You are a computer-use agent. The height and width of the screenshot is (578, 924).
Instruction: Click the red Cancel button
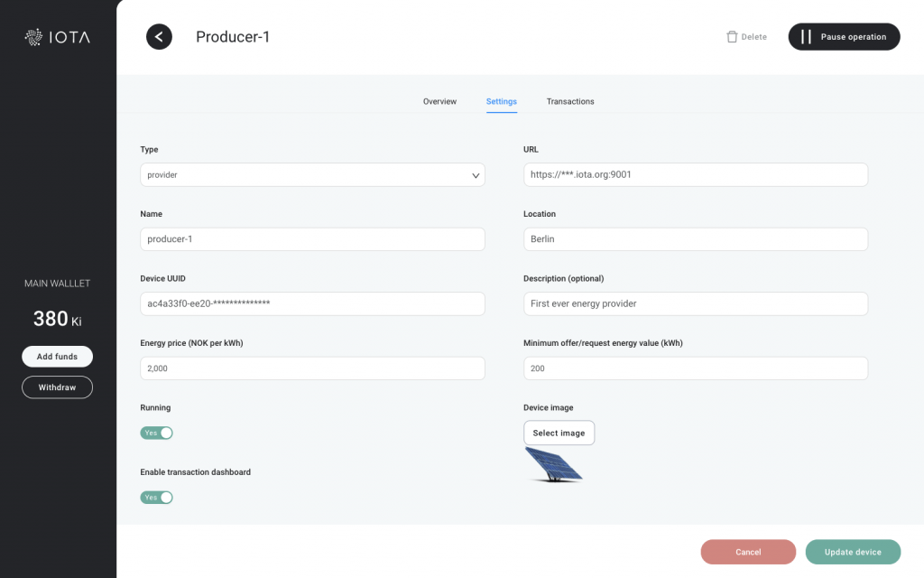point(748,552)
